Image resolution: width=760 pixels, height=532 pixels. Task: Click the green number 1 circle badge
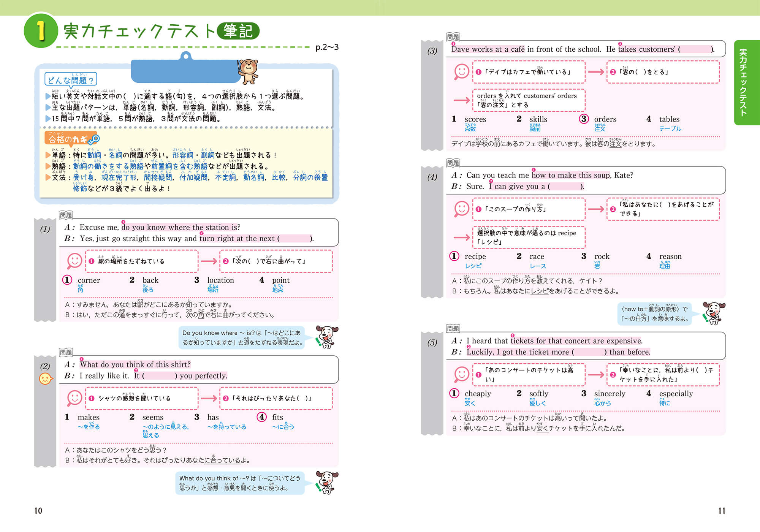41,30
